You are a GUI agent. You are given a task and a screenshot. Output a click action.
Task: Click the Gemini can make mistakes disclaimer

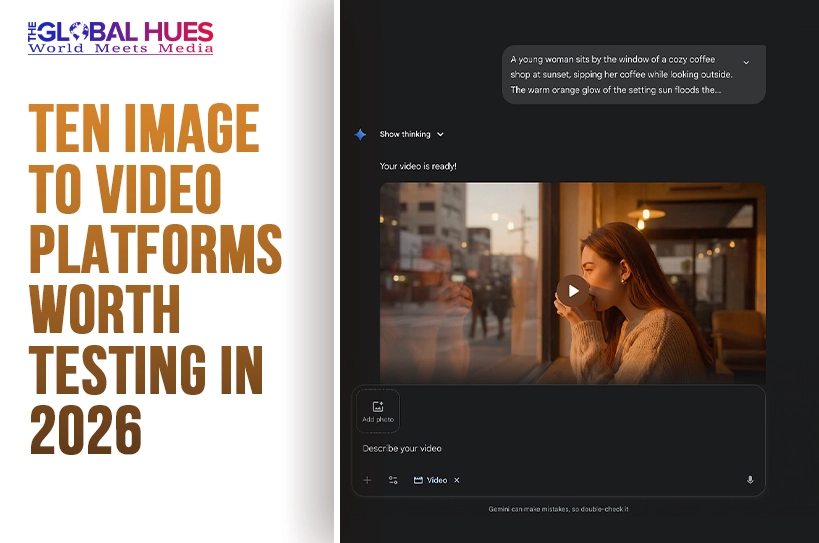tap(558, 509)
